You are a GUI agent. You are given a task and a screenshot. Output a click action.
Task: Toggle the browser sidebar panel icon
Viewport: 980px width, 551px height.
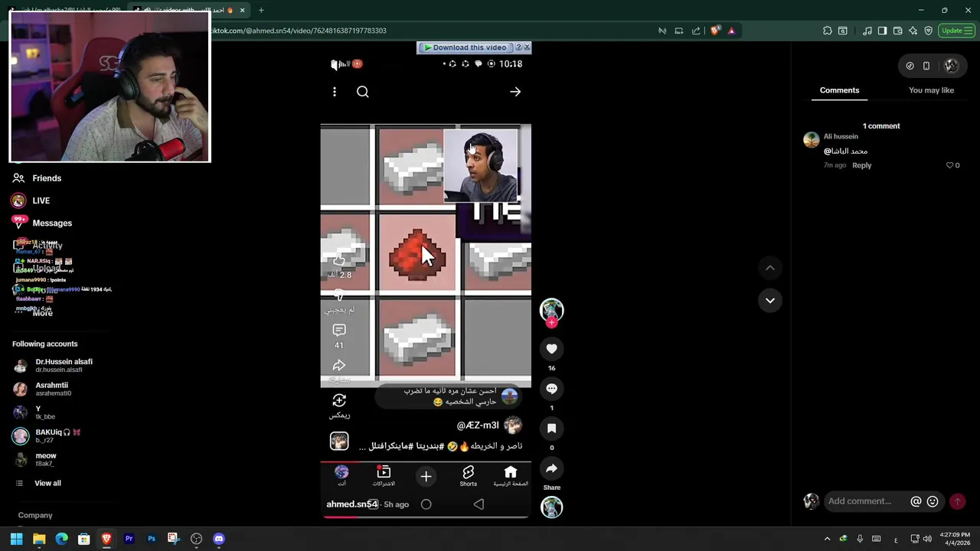click(882, 31)
